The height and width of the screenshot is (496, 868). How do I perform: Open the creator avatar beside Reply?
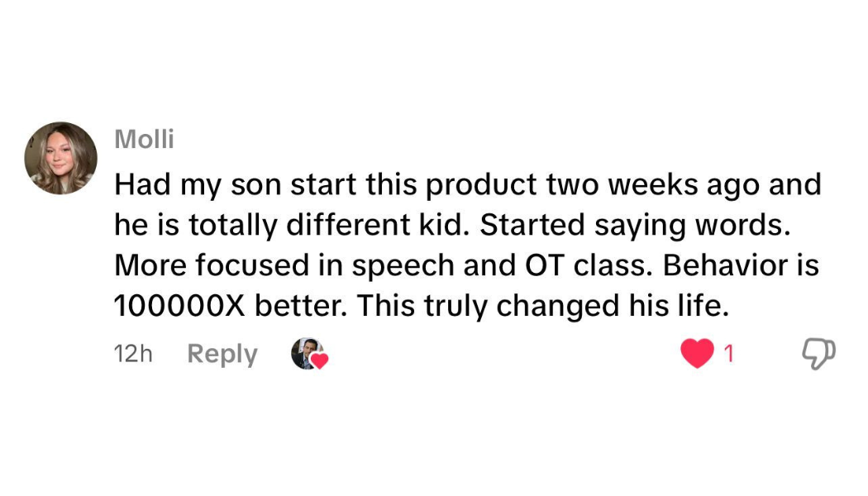tap(306, 353)
